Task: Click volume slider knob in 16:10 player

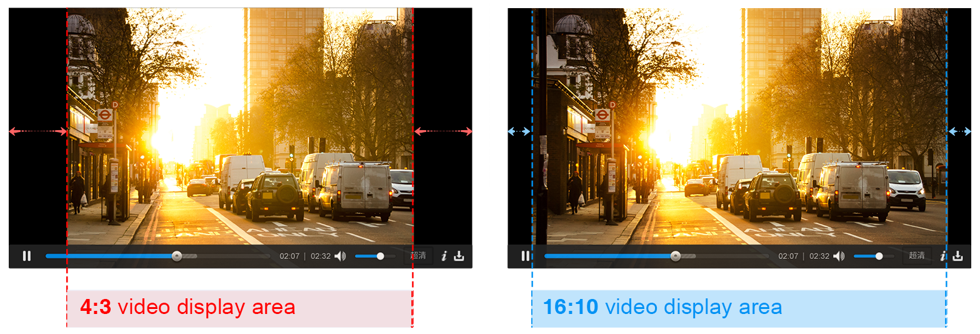Action: click(x=879, y=256)
